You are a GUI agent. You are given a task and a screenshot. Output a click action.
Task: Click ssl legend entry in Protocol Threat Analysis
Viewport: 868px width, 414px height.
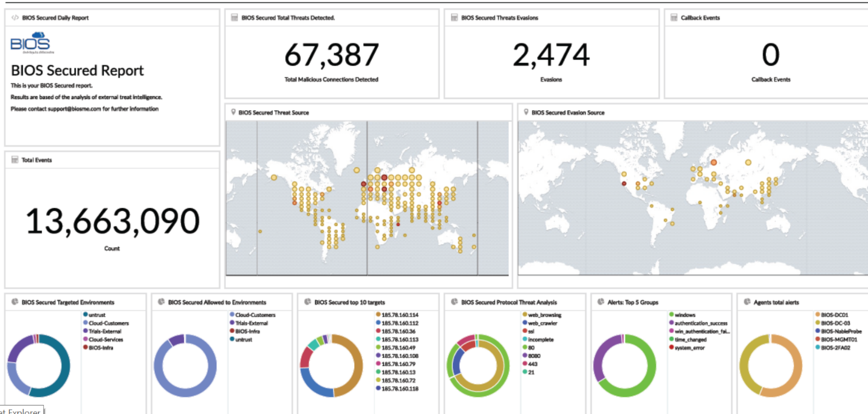point(528,331)
